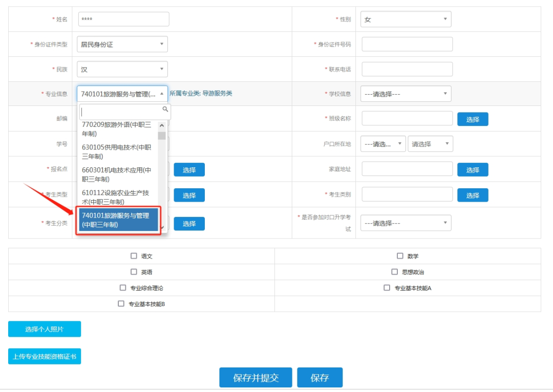This screenshot has height=392, width=553.
Task: Check the 专业基本技能B checkbox
Action: pos(121,303)
